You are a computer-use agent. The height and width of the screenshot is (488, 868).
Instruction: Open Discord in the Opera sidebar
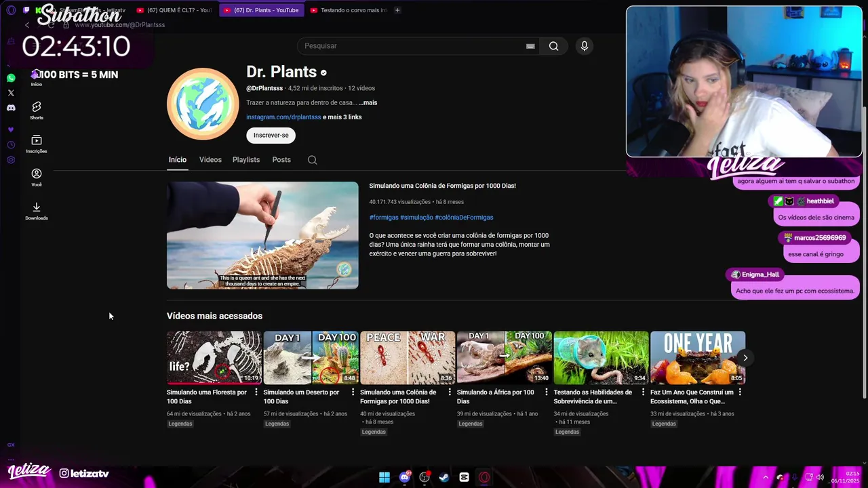click(11, 108)
